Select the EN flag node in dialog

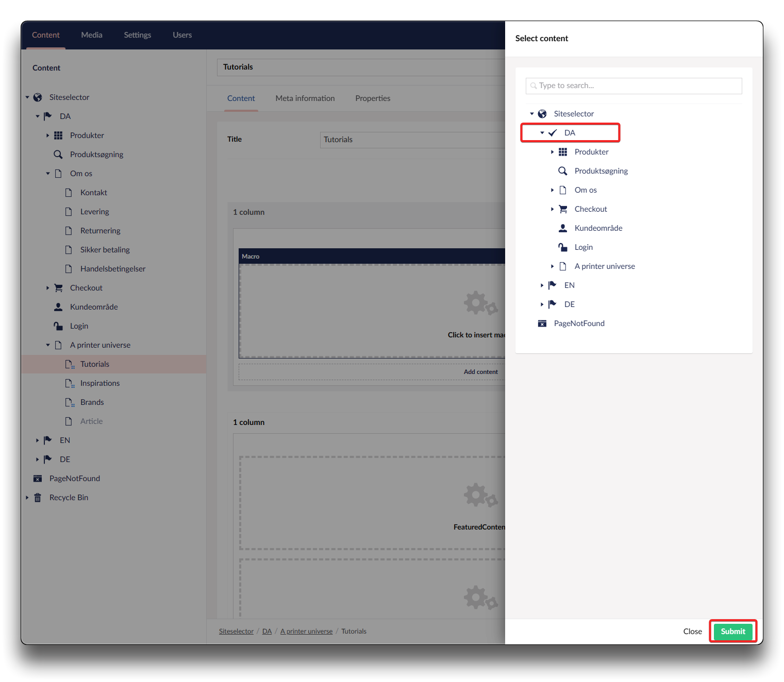click(x=569, y=285)
